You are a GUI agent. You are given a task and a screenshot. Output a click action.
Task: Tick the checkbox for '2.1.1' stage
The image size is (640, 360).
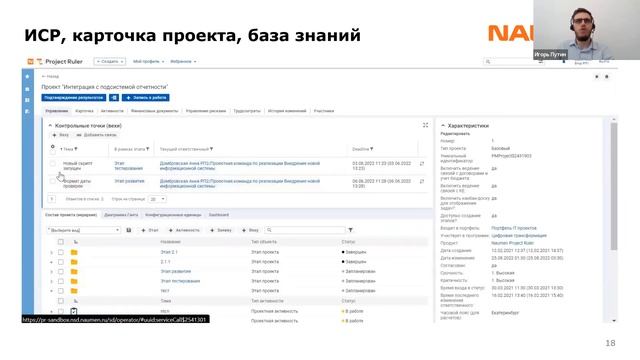[x=61, y=262]
